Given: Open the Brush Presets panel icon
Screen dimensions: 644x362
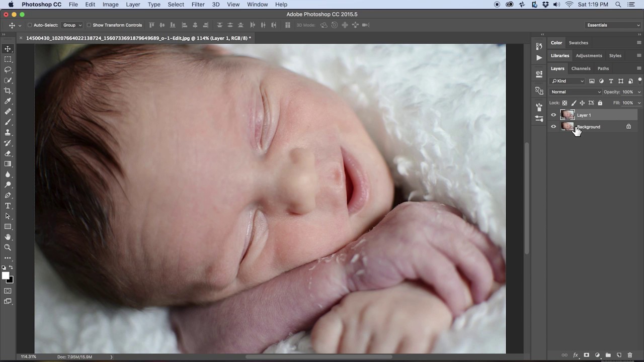Looking at the screenshot, I should (x=539, y=119).
